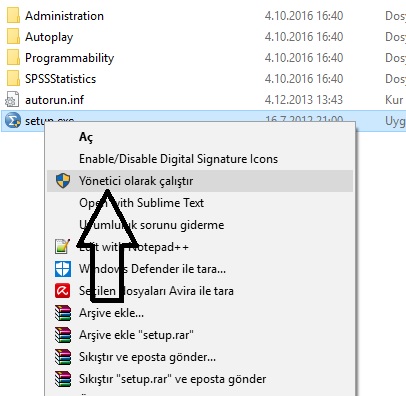Click the red Avira icon
406x396 pixels.
click(63, 291)
